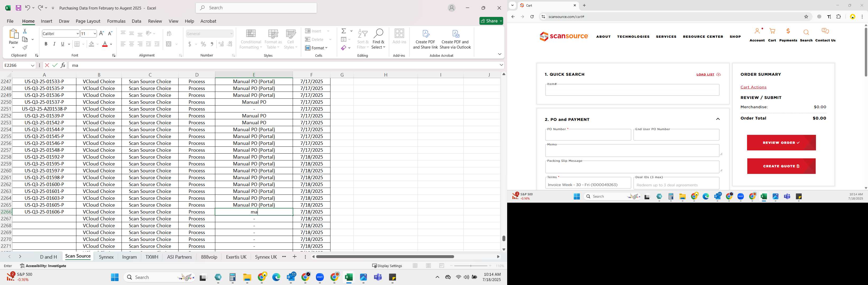Open the Formulas ribbon tab

(x=116, y=21)
